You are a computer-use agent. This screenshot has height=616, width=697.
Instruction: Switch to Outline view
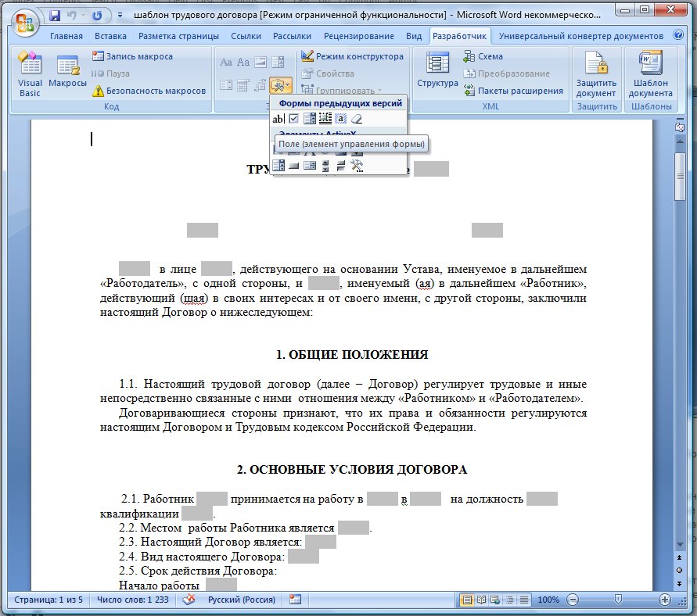pos(509,600)
